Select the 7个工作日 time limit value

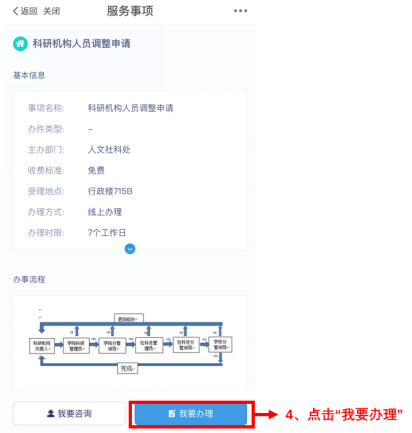[107, 232]
